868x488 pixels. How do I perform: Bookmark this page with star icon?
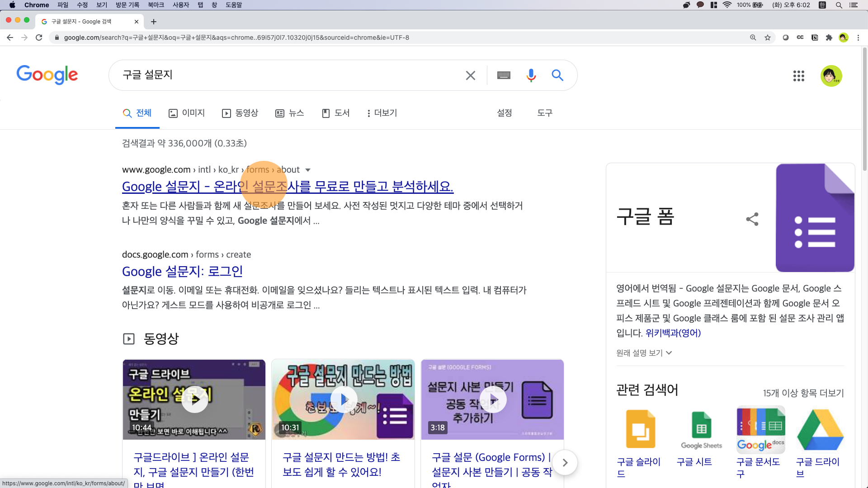(768, 38)
